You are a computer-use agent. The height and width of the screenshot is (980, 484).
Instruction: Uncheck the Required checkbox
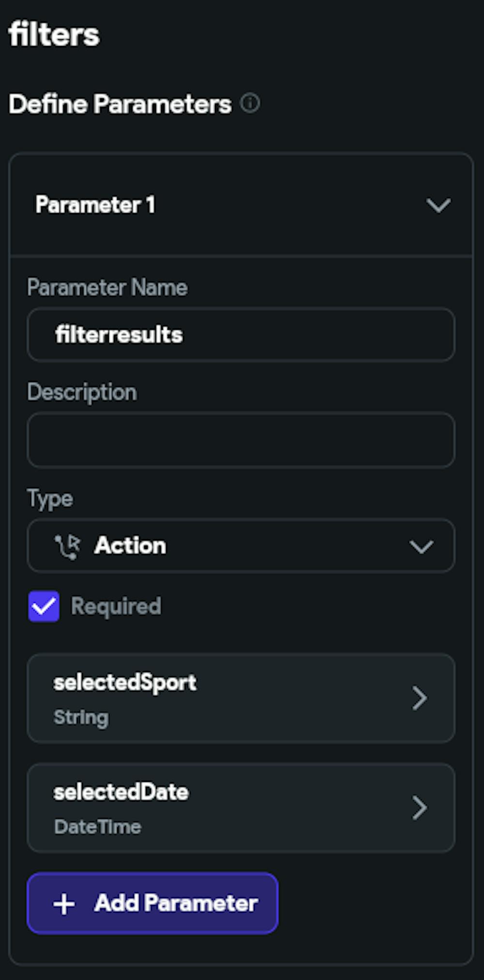(x=44, y=606)
